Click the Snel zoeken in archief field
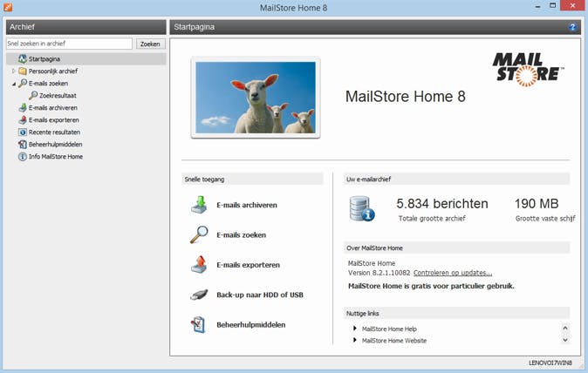Screen dimensions: 588x373 [70, 44]
